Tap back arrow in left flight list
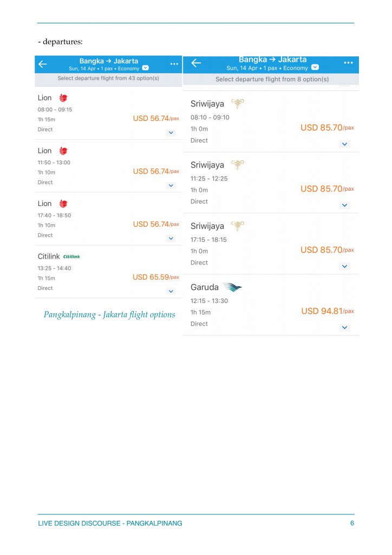The image size is (392, 555). click(x=43, y=64)
